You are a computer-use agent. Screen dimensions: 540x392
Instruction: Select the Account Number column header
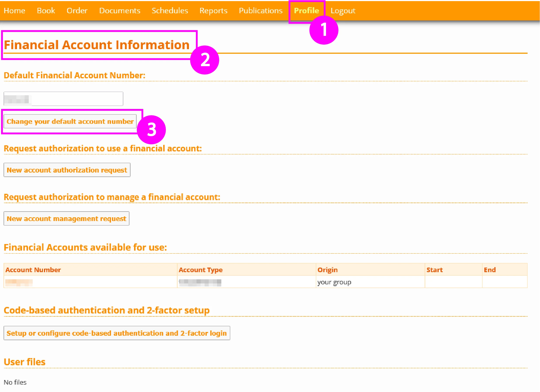click(x=33, y=270)
